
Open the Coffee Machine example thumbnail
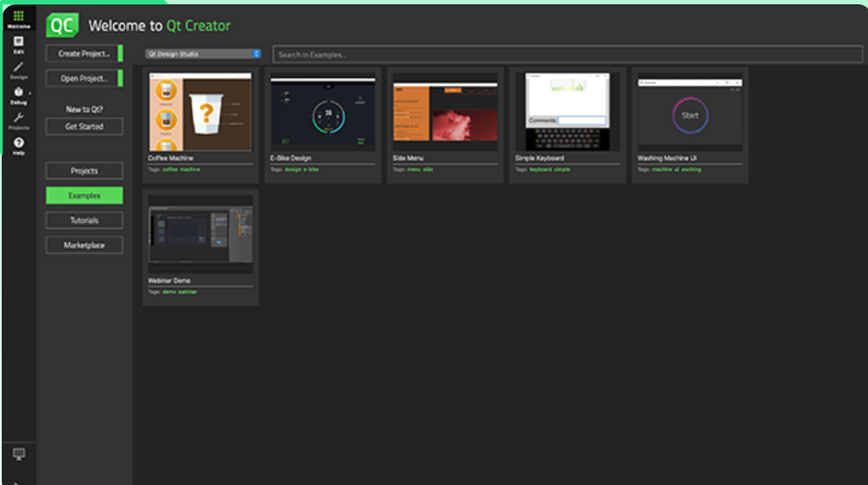pos(200,112)
